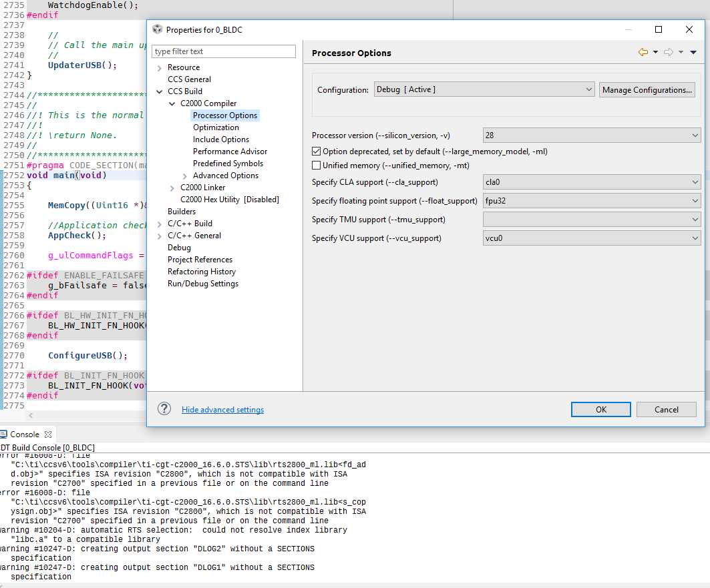Viewport: 710px width, 588px height.
Task: Open the Processor version dropdown
Action: (695, 135)
